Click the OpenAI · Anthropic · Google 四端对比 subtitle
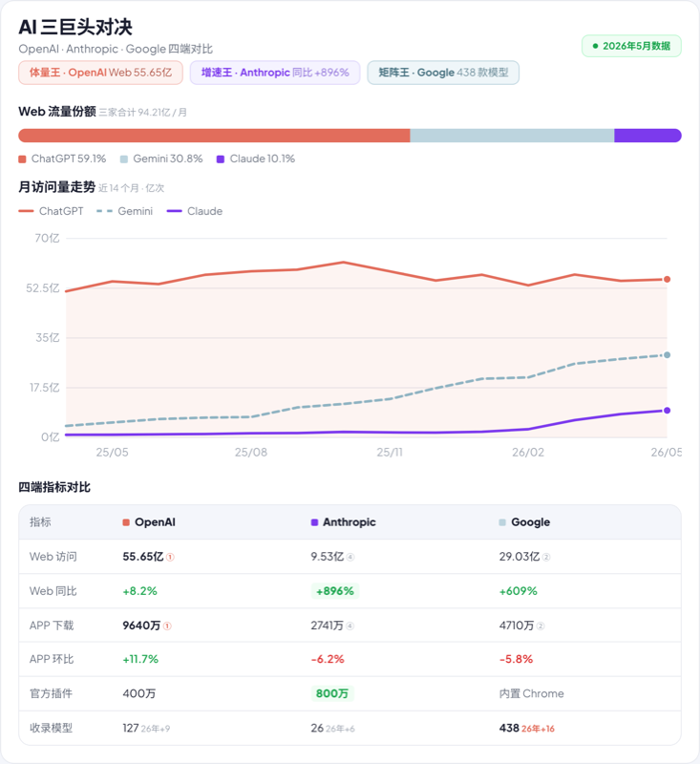The width and height of the screenshot is (700, 764). click(116, 50)
